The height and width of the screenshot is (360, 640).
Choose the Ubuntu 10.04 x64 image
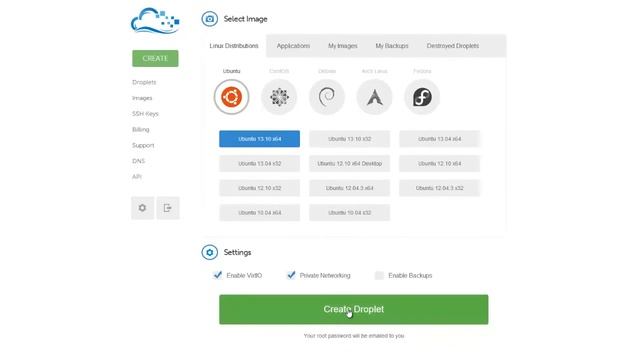260,213
